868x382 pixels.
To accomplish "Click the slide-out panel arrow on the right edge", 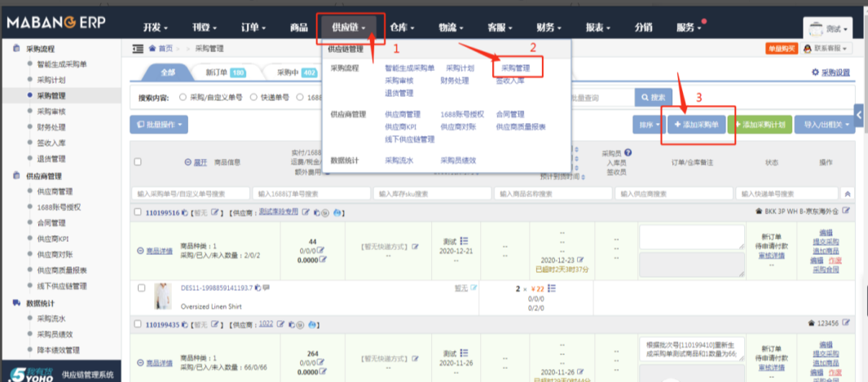I will coord(860,114).
